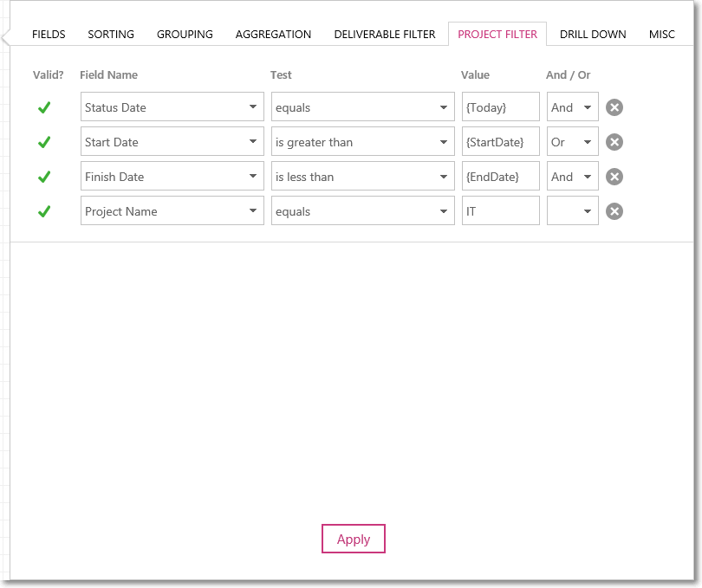Open the Project Name field dropdown

click(x=172, y=210)
